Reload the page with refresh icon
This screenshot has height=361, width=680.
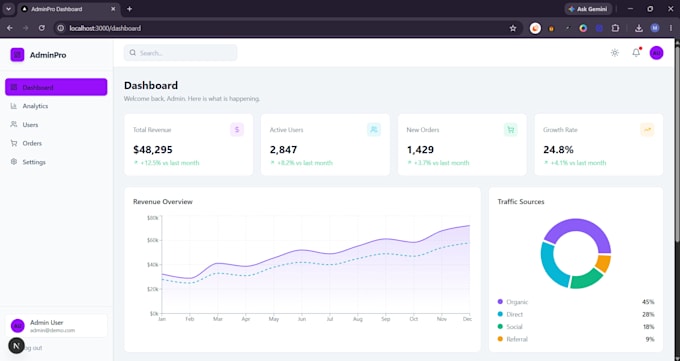42,28
